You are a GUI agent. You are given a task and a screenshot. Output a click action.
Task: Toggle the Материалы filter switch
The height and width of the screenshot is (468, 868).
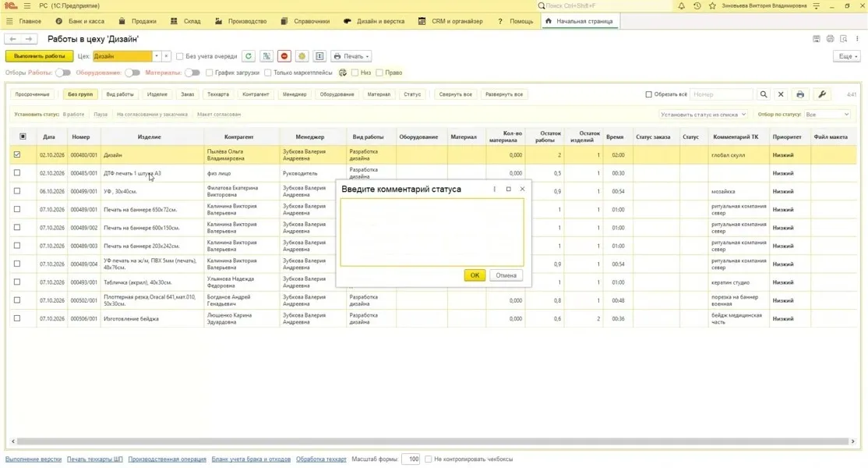(x=192, y=73)
